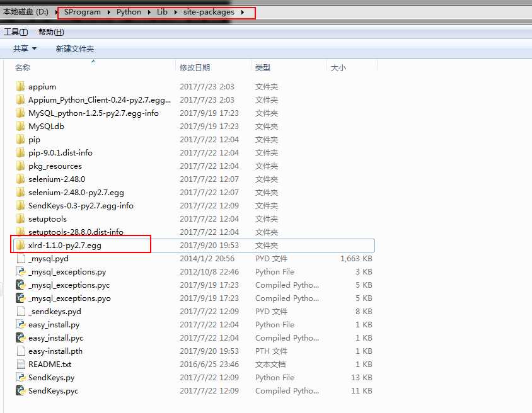Click the xlrd-1.1.0-py2.7.egg folder icon

click(20, 246)
